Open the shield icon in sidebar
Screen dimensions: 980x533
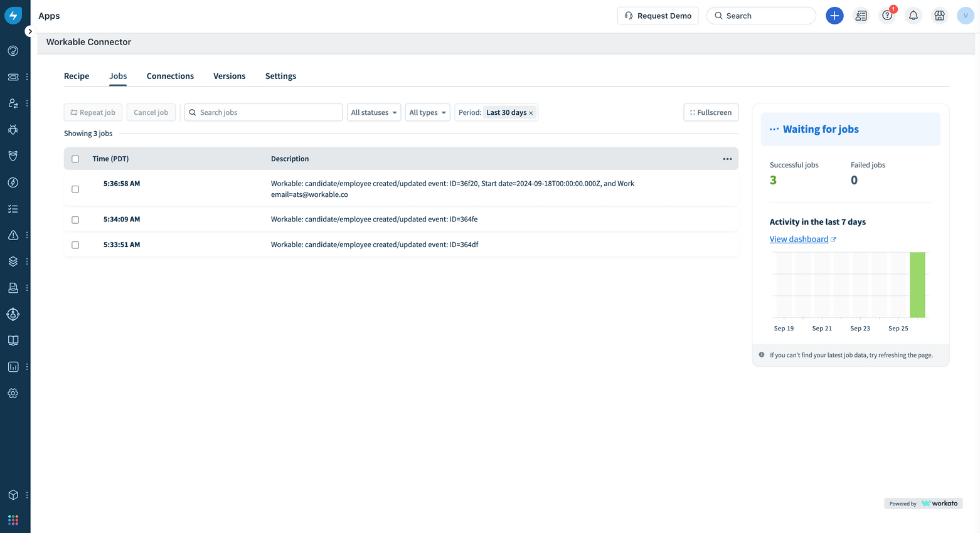13,156
